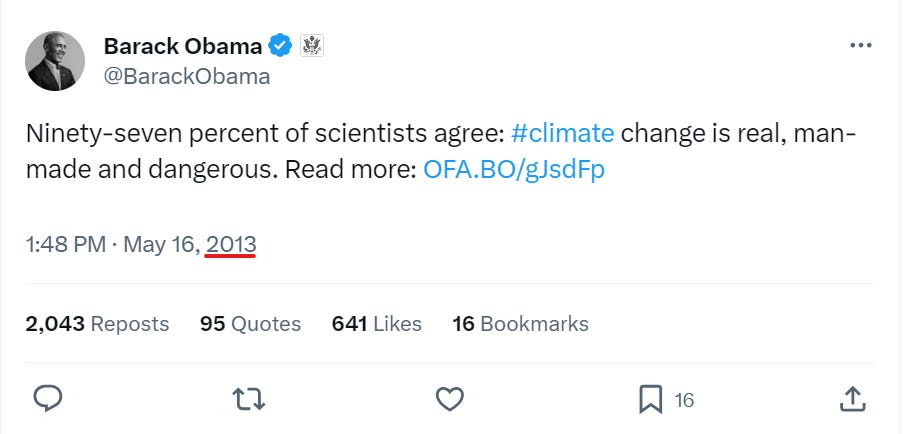Image resolution: width=904 pixels, height=434 pixels.
Task: Click the 1:48 PM May 16, 2013 timestamp
Action: [141, 245]
